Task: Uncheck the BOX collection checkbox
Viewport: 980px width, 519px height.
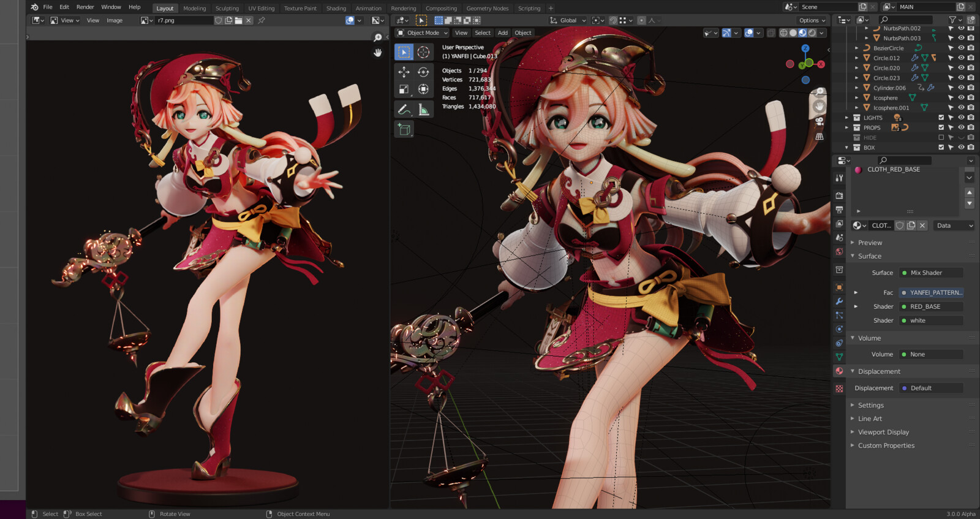Action: click(x=941, y=147)
